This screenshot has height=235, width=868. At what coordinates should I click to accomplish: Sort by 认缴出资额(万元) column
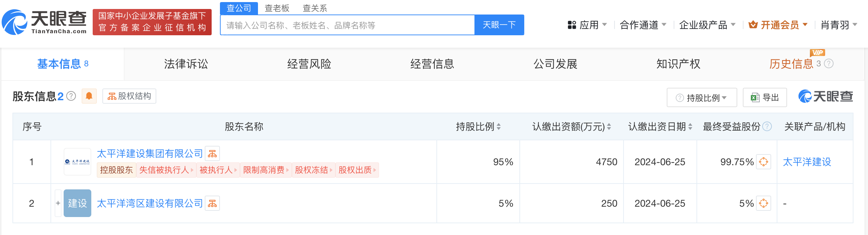(609, 127)
